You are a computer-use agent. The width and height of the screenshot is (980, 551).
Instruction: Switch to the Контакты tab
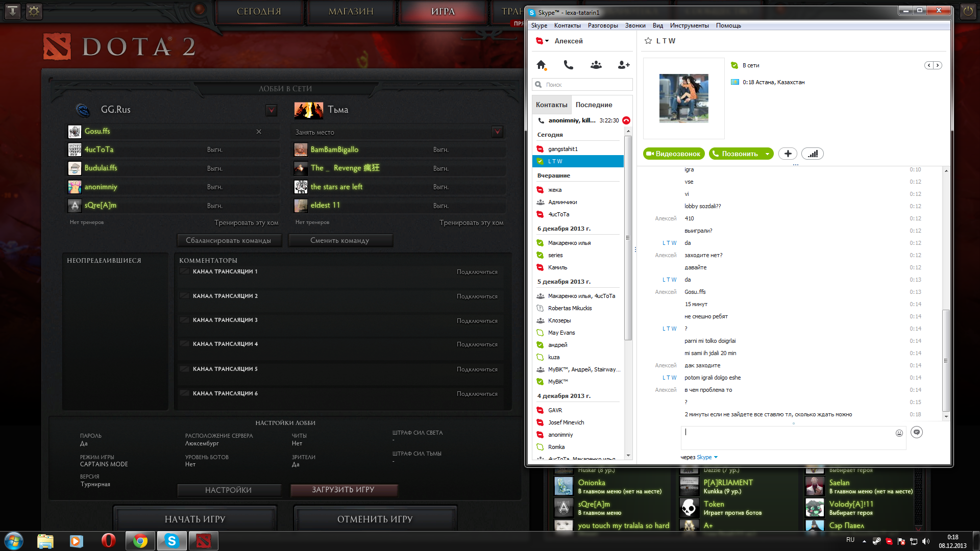[551, 105]
